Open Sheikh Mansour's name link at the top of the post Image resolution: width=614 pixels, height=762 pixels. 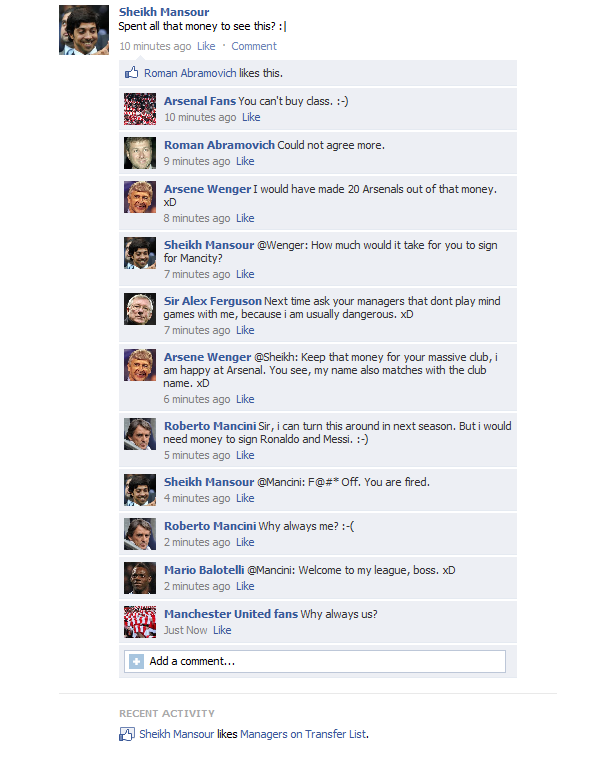(x=164, y=12)
